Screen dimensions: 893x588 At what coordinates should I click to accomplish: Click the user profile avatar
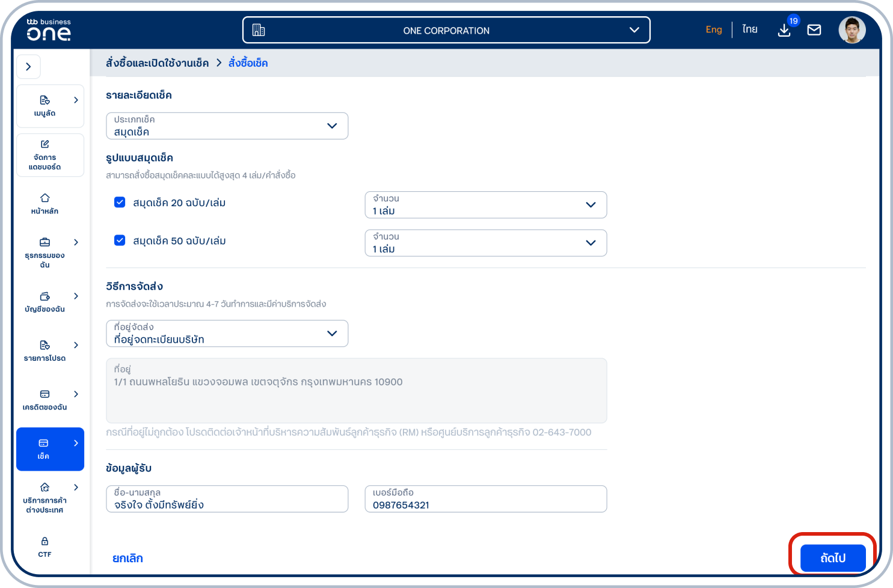coord(852,29)
